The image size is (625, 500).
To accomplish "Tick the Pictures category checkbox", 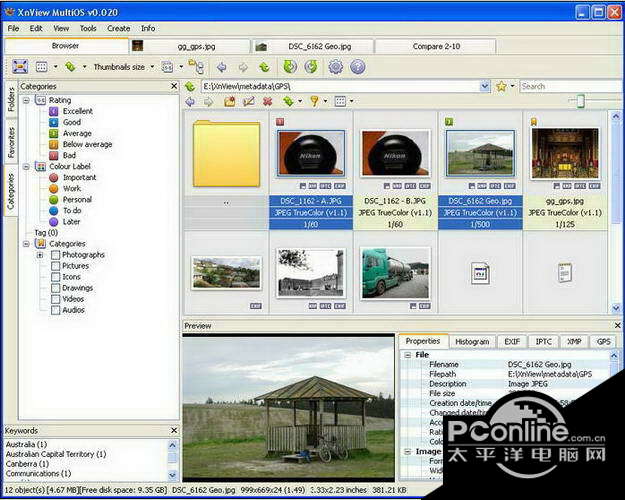I will point(56,266).
